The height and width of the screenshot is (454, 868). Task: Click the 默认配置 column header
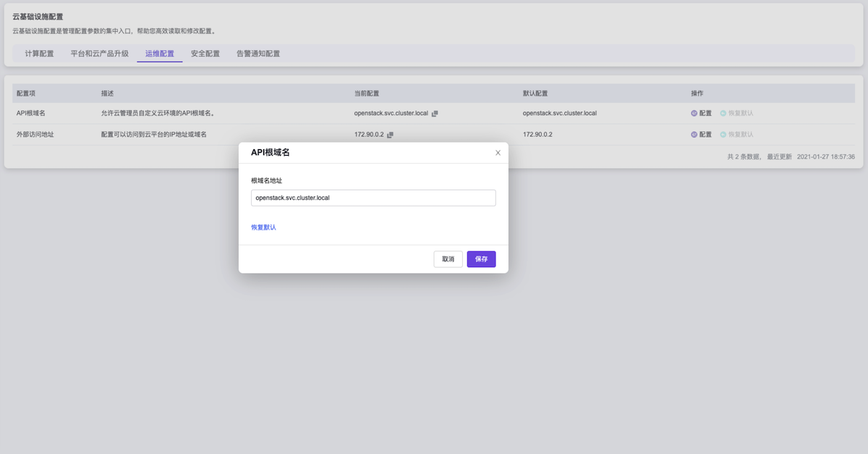click(535, 93)
